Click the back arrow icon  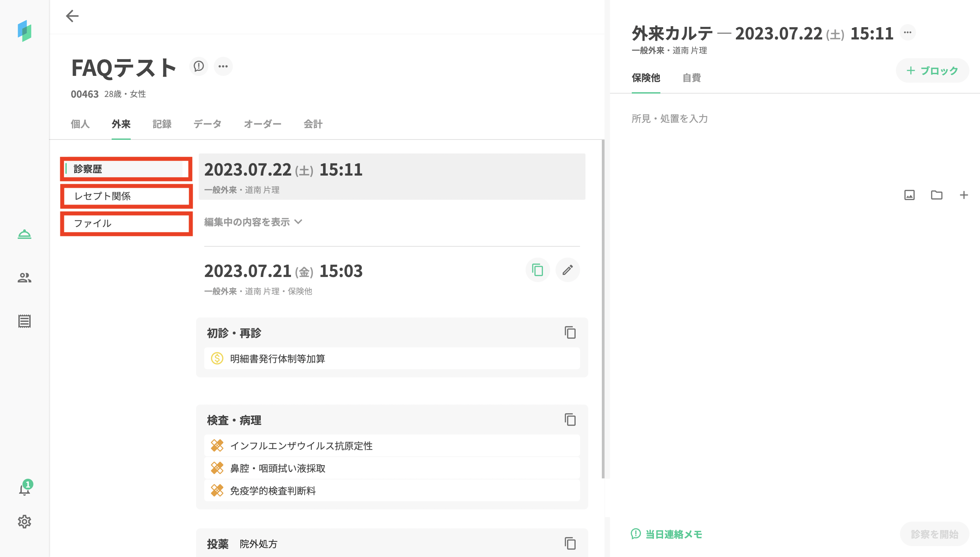pos(72,16)
